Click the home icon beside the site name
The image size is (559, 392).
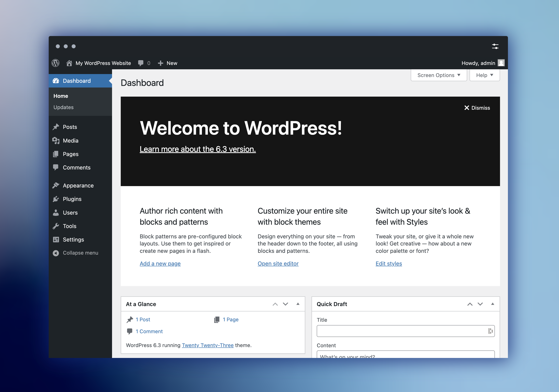[x=69, y=63]
